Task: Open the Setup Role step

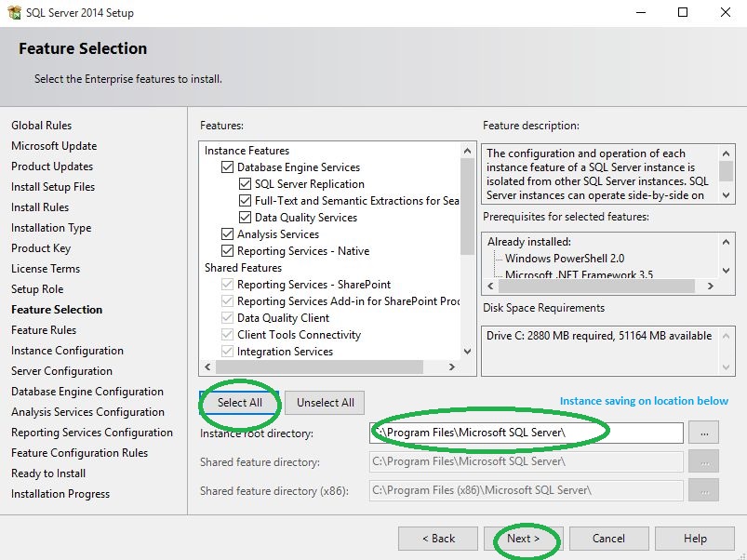Action: [x=37, y=289]
